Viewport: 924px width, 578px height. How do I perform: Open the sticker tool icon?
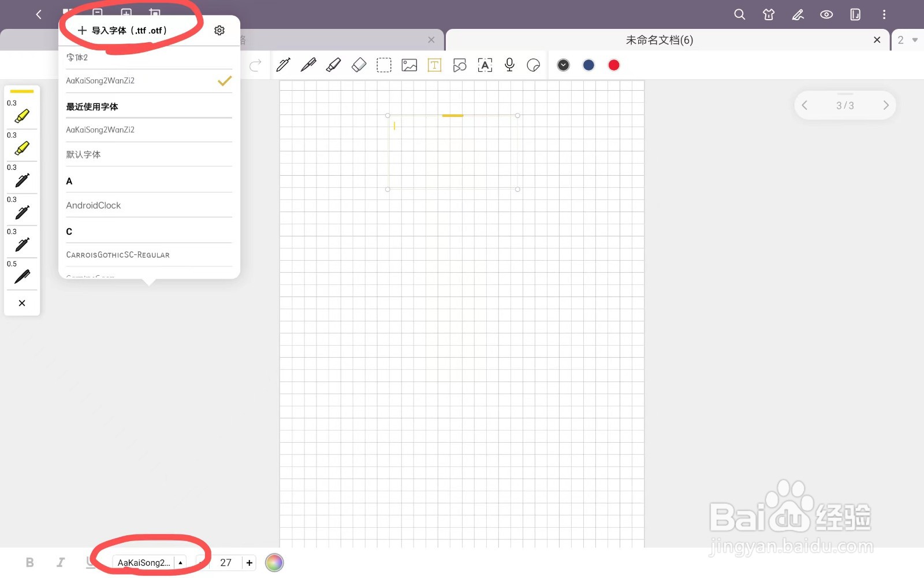534,65
